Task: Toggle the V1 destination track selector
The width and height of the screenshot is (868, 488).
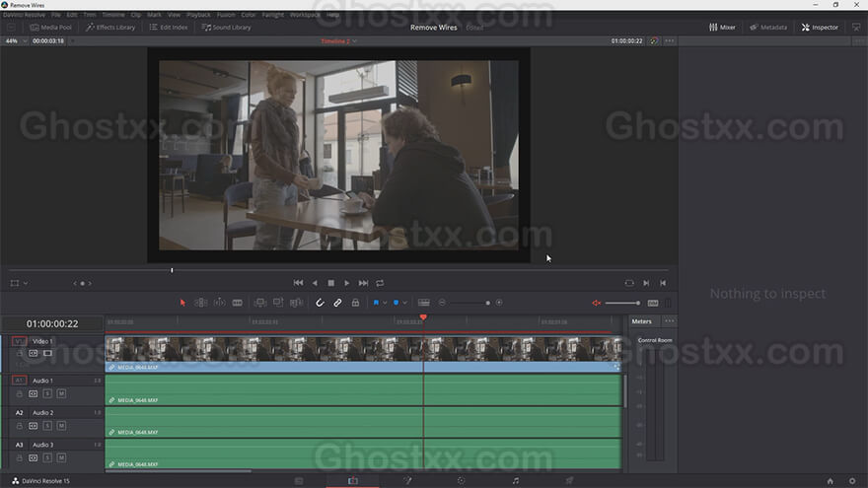Action: tap(19, 341)
